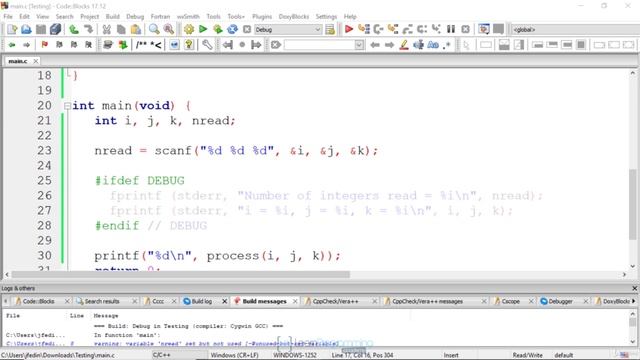Viewport: 640px width, 360px height.
Task: Click the Abort build icon
Action: click(x=247, y=29)
